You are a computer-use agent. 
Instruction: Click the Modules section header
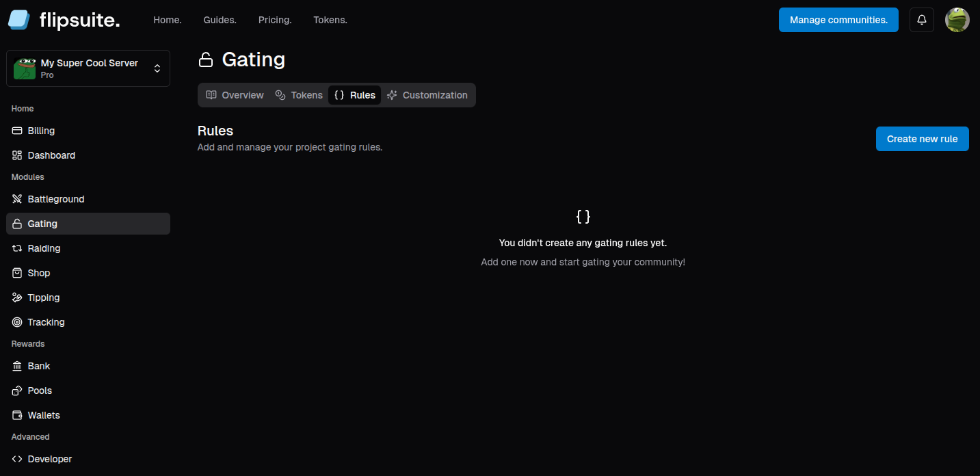click(x=28, y=177)
